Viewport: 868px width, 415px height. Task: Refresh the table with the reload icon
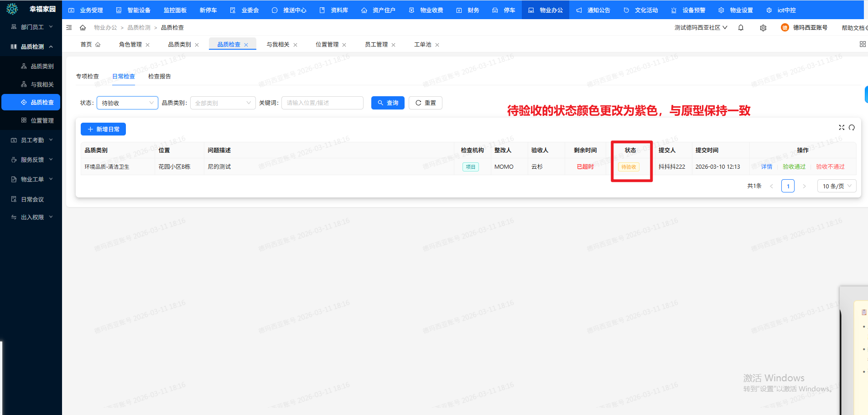pyautogui.click(x=852, y=128)
